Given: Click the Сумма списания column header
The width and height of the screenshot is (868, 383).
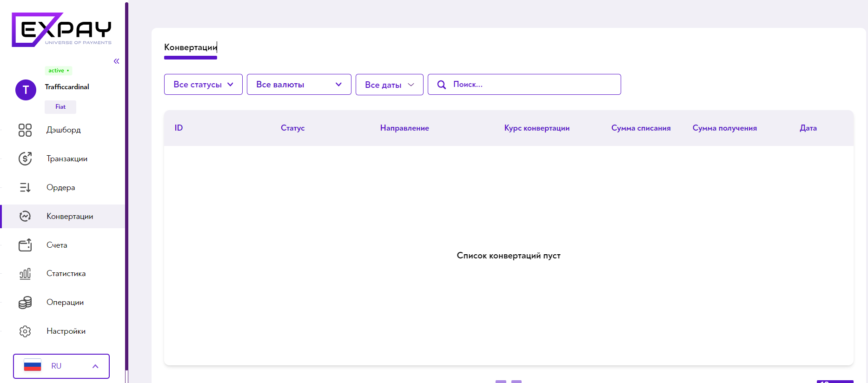Looking at the screenshot, I should click(641, 128).
